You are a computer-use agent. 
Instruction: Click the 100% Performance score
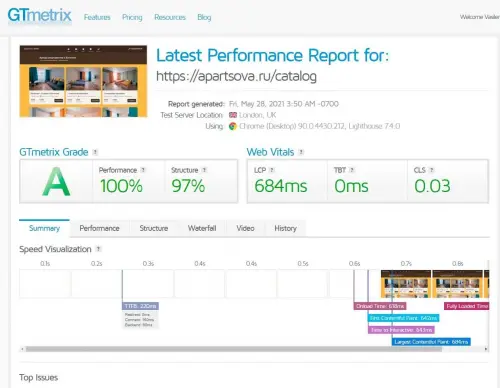pyautogui.click(x=121, y=186)
